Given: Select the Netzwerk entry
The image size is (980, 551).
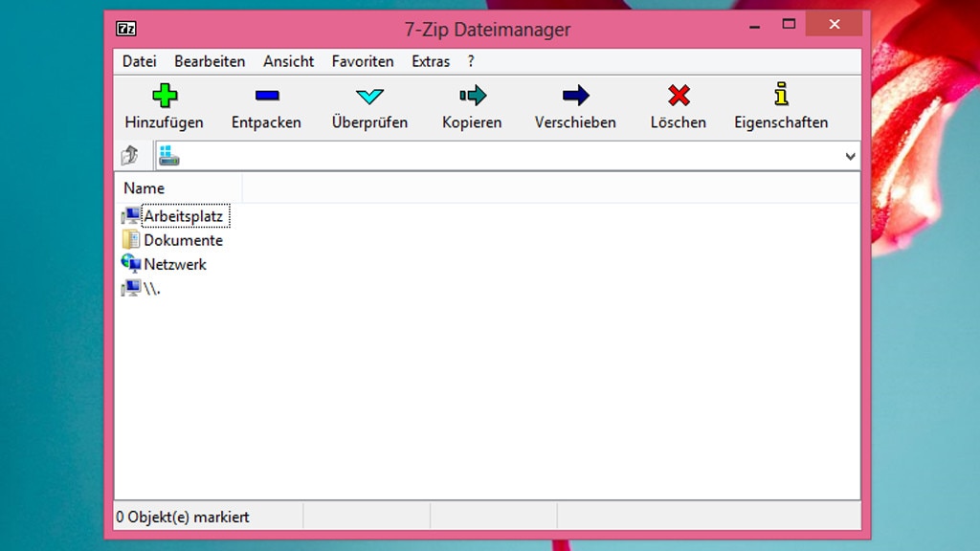Looking at the screenshot, I should tap(175, 264).
